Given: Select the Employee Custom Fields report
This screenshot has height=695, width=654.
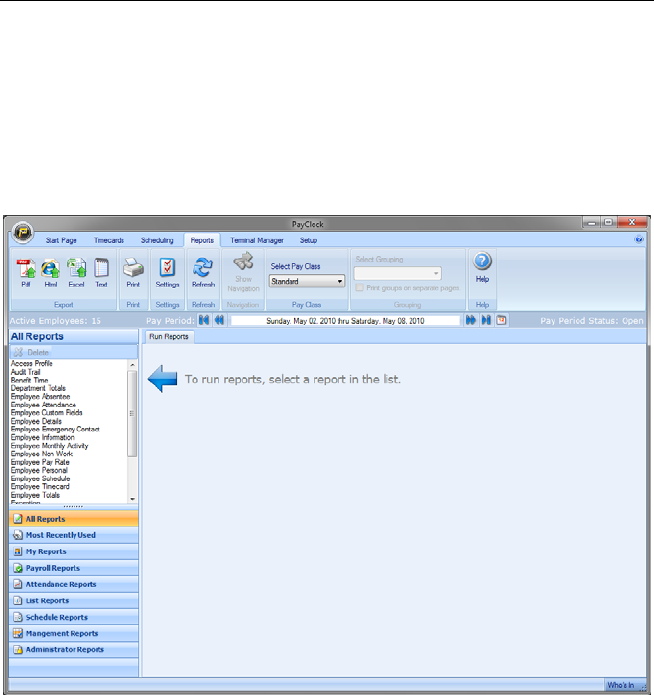Looking at the screenshot, I should pyautogui.click(x=47, y=413).
